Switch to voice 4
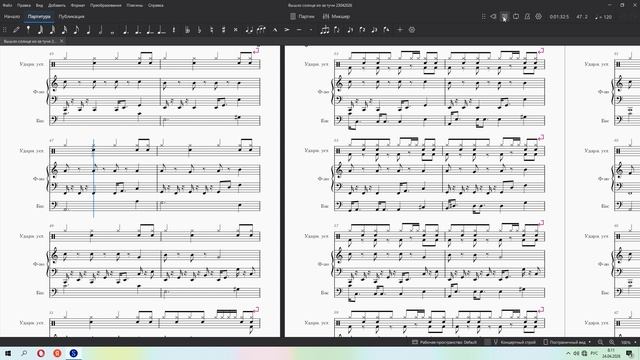640x360 pixels. click(386, 29)
